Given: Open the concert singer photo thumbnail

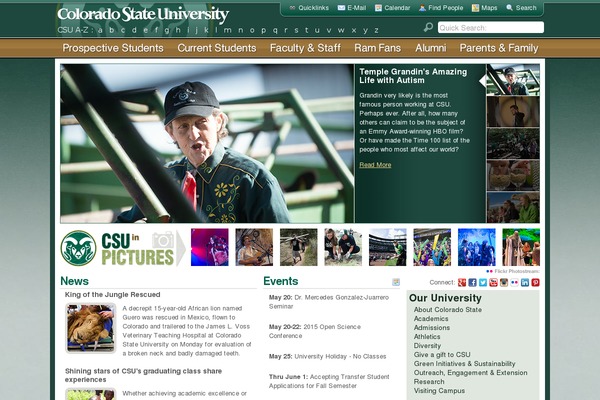Looking at the screenshot, I should [x=210, y=247].
